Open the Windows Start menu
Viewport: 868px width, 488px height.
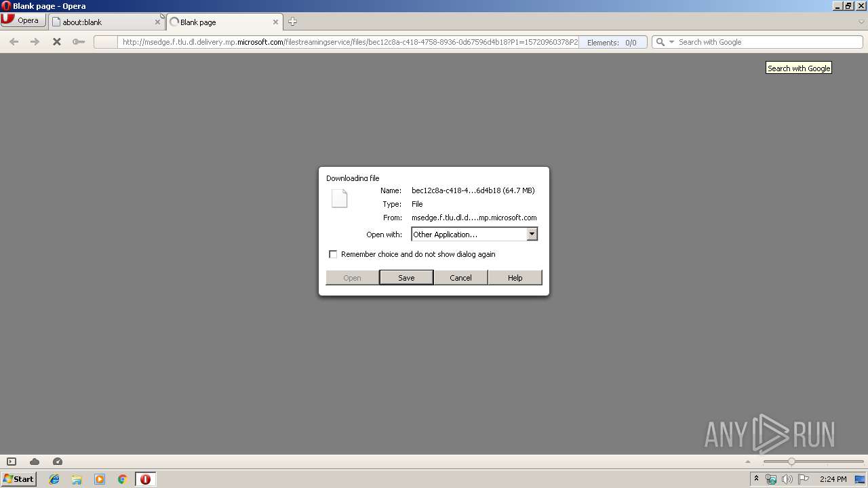pyautogui.click(x=18, y=479)
